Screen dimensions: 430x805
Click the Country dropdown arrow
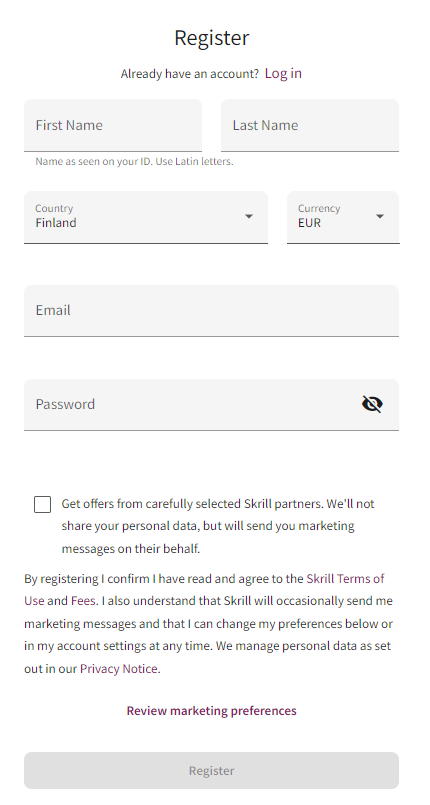point(249,217)
